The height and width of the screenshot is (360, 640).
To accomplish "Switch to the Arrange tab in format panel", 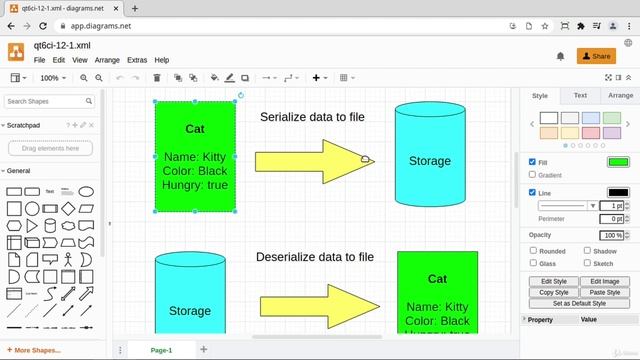I will click(620, 96).
